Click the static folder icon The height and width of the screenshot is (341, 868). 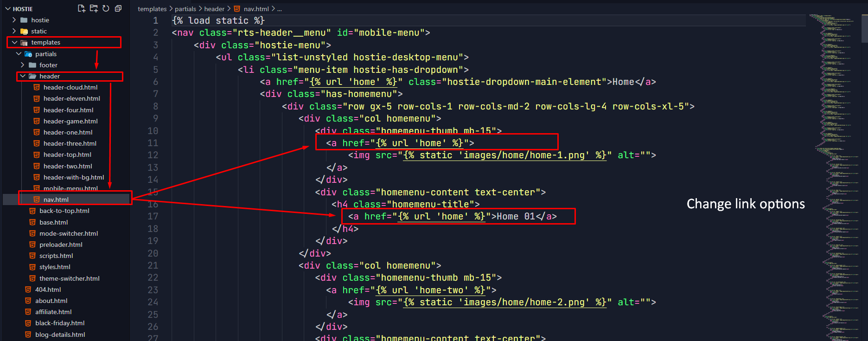pyautogui.click(x=24, y=32)
